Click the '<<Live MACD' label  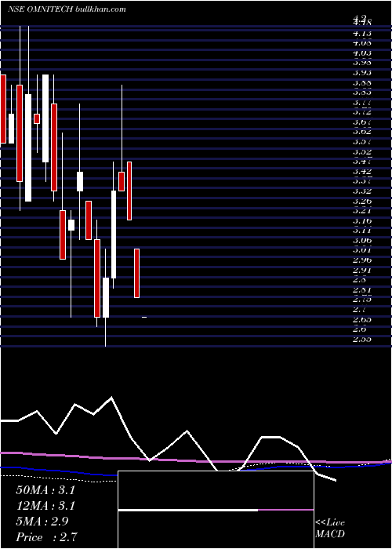330,529
